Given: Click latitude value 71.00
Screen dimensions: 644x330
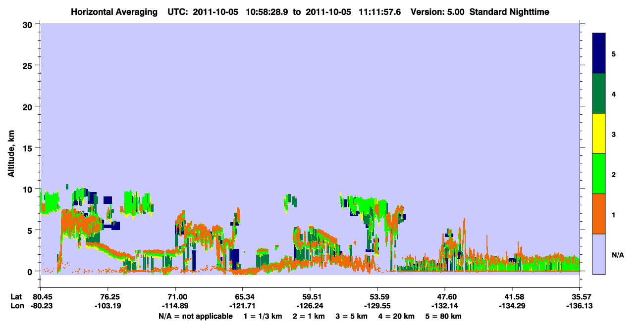Looking at the screenshot, I should coord(177,297).
